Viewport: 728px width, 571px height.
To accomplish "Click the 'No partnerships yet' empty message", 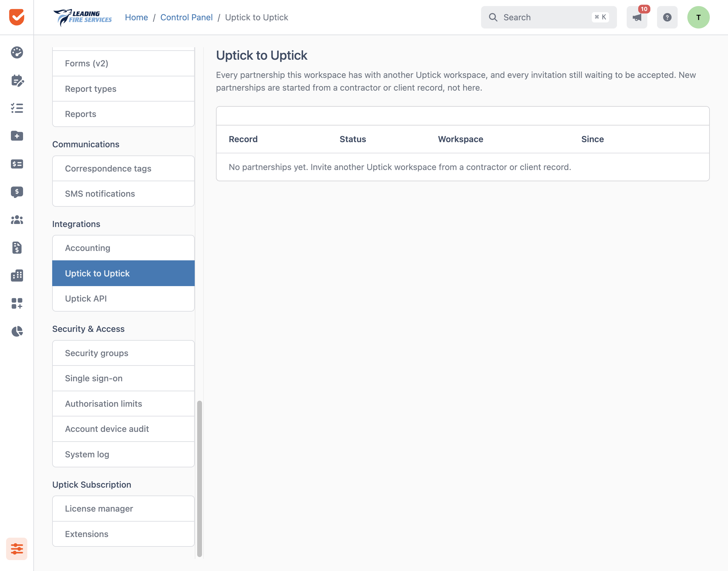I will pos(400,167).
